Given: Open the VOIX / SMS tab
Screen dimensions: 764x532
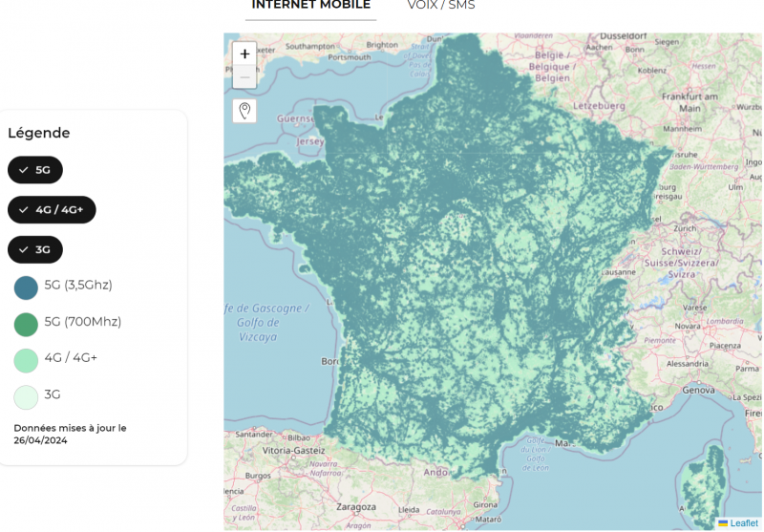Looking at the screenshot, I should click(x=441, y=6).
